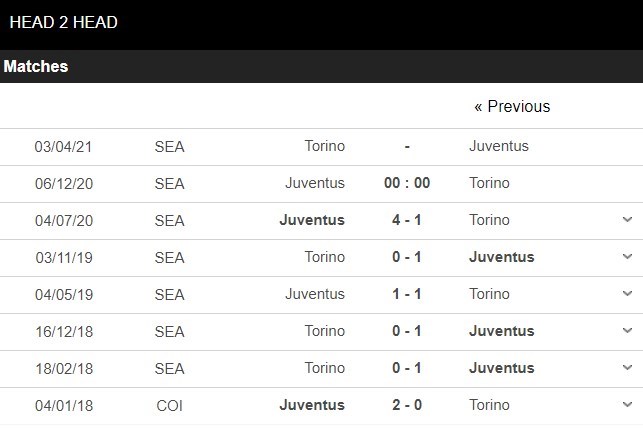The height and width of the screenshot is (429, 643).
Task: Click the COI competition label
Action: [169, 405]
